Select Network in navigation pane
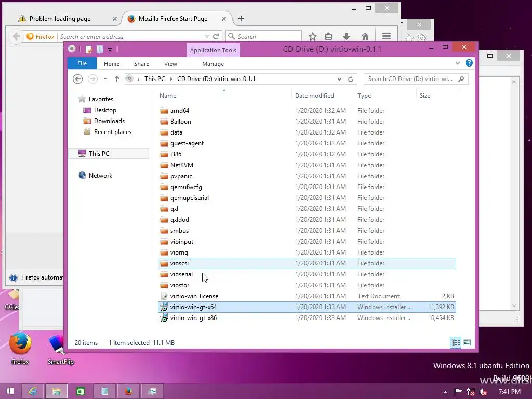Viewport: 532px width, 399px height. tap(100, 176)
